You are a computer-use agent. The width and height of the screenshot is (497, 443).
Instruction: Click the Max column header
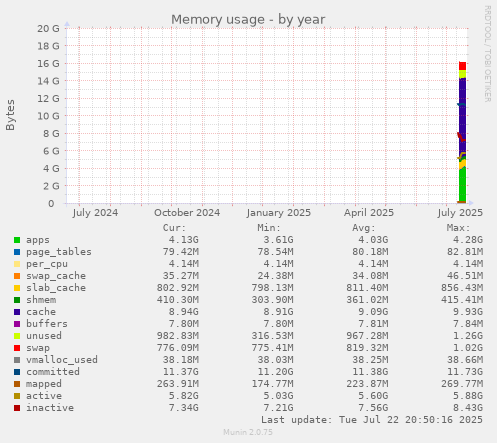click(x=458, y=228)
